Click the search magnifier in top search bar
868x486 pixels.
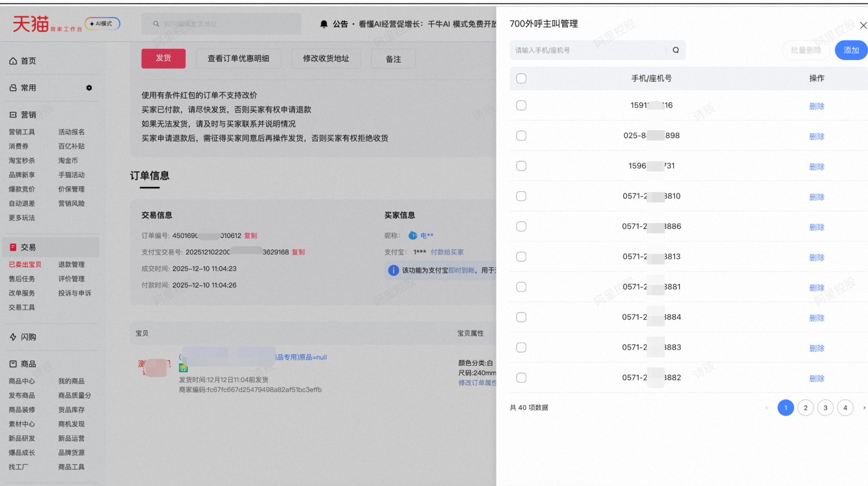[156, 24]
